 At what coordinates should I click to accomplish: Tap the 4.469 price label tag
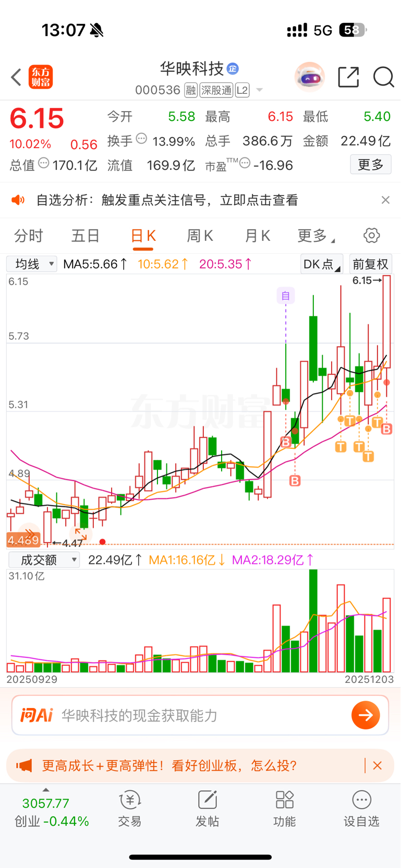[x=23, y=540]
